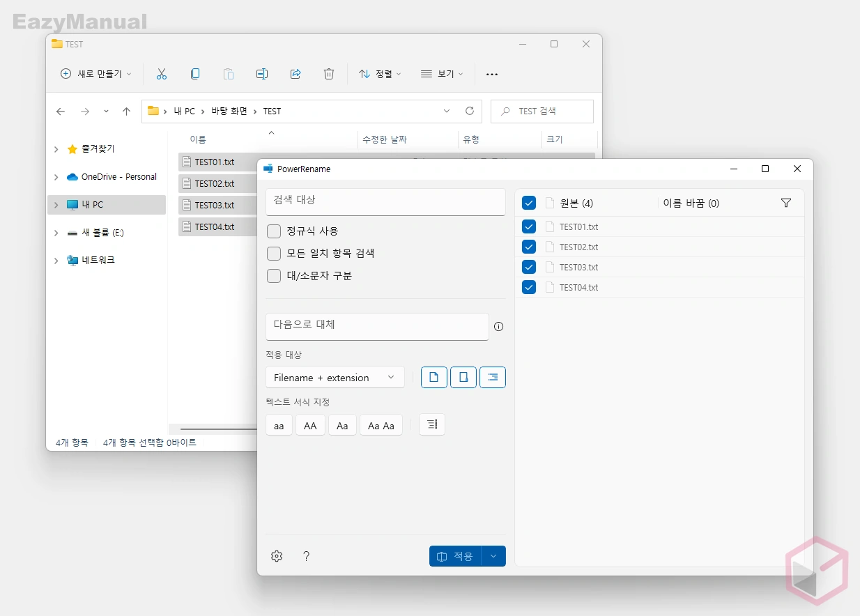The image size is (860, 616).
Task: Open the 적용 button dropdown arrow
Action: [x=493, y=556]
